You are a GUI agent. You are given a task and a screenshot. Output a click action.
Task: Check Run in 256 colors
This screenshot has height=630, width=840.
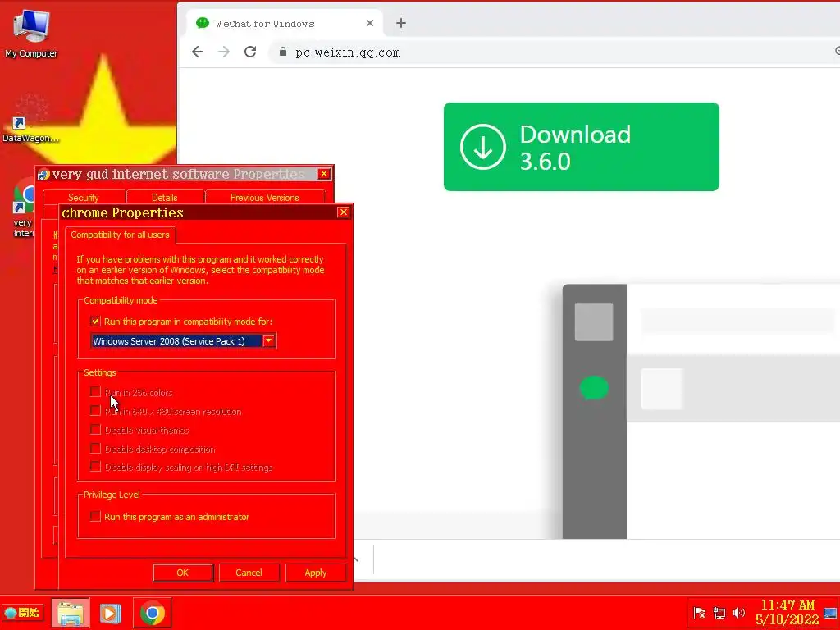point(95,392)
